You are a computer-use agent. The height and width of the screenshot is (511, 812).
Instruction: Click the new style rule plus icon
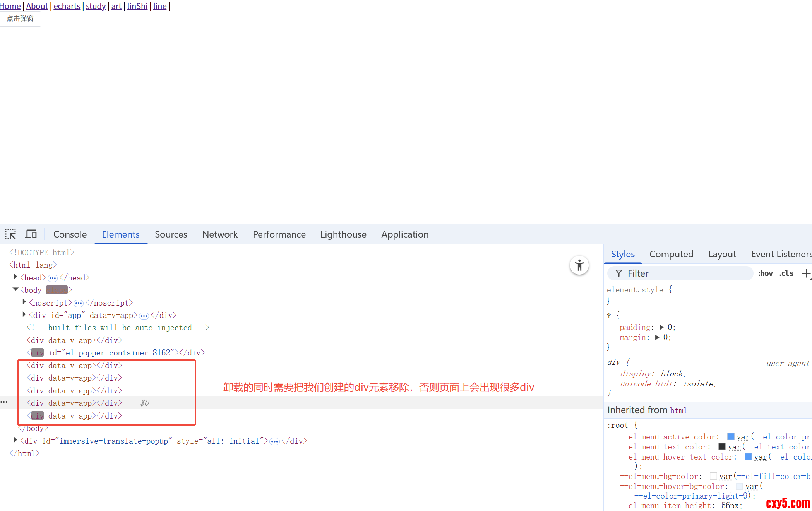tap(806, 273)
